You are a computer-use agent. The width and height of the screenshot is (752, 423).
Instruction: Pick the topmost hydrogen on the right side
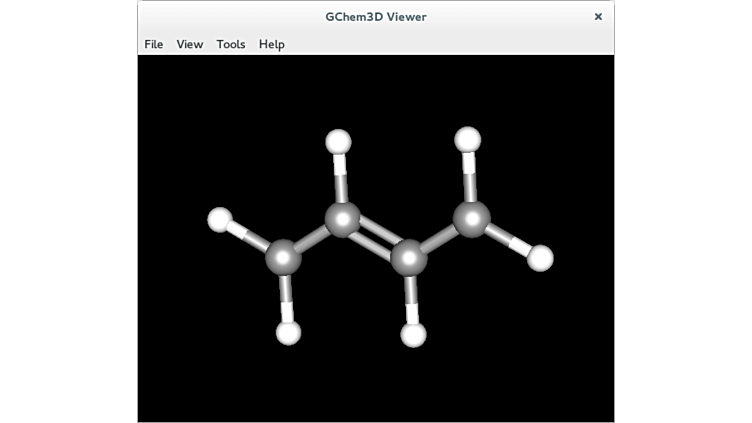467,139
